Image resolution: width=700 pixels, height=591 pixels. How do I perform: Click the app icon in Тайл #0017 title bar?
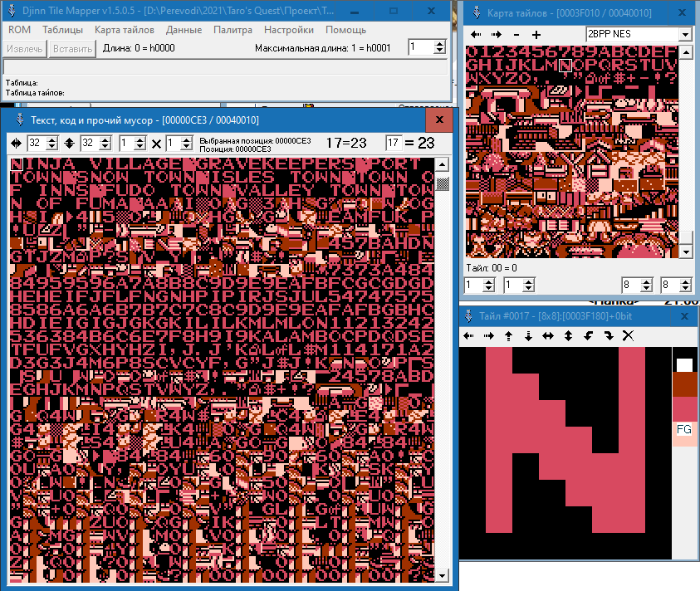click(468, 316)
